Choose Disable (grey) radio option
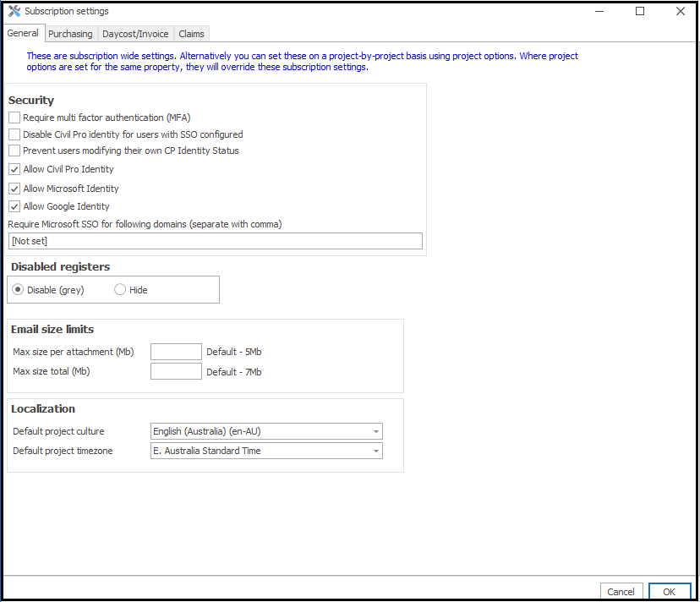 point(19,290)
